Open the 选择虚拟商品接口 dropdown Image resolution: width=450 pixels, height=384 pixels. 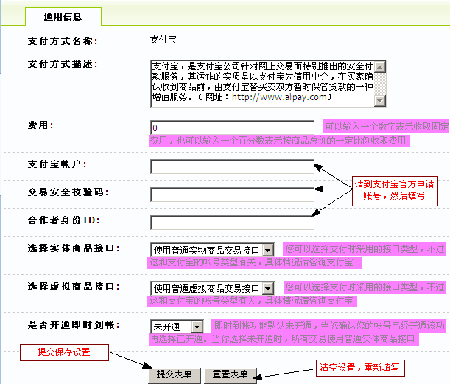pyautogui.click(x=212, y=288)
